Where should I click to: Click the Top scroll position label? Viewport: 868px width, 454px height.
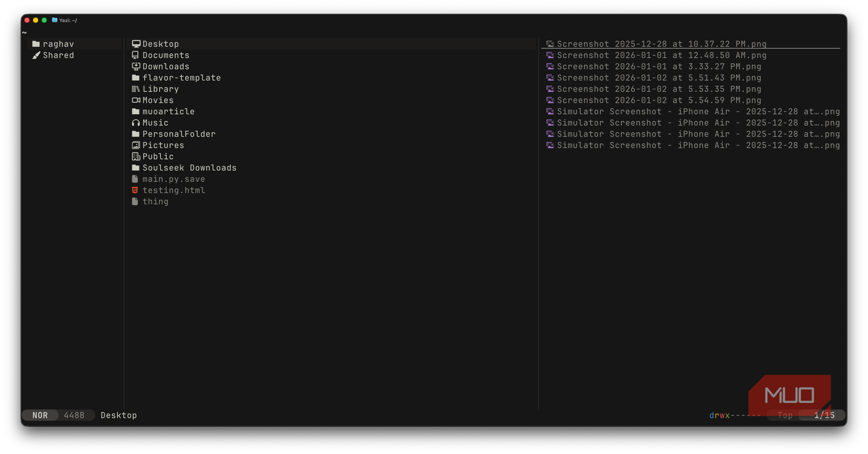[x=785, y=415]
